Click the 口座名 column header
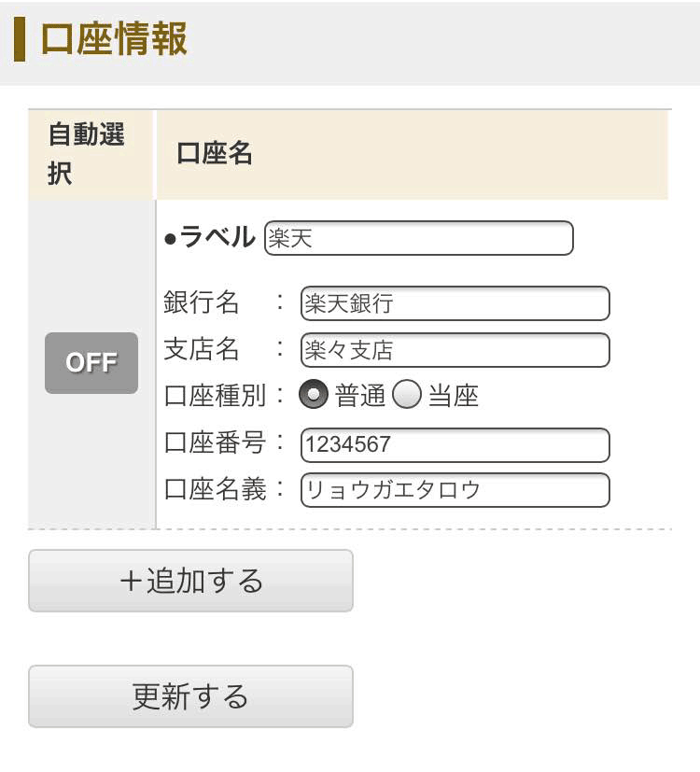The width and height of the screenshot is (700, 772). pyautogui.click(x=215, y=154)
